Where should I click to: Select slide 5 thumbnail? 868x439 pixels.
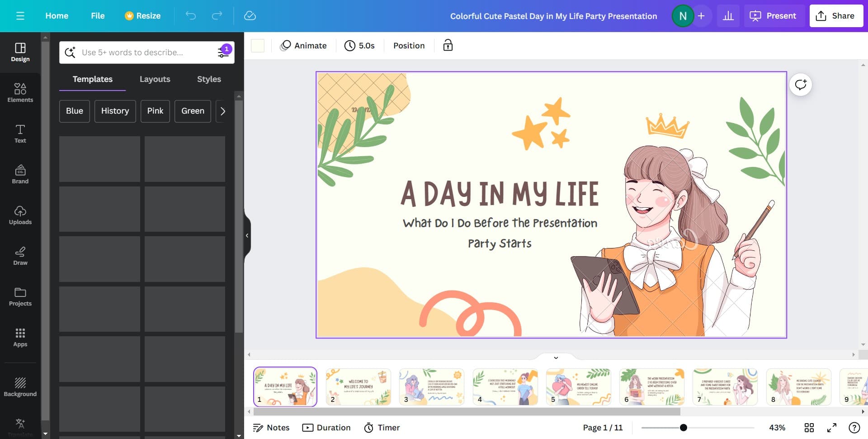tap(578, 387)
